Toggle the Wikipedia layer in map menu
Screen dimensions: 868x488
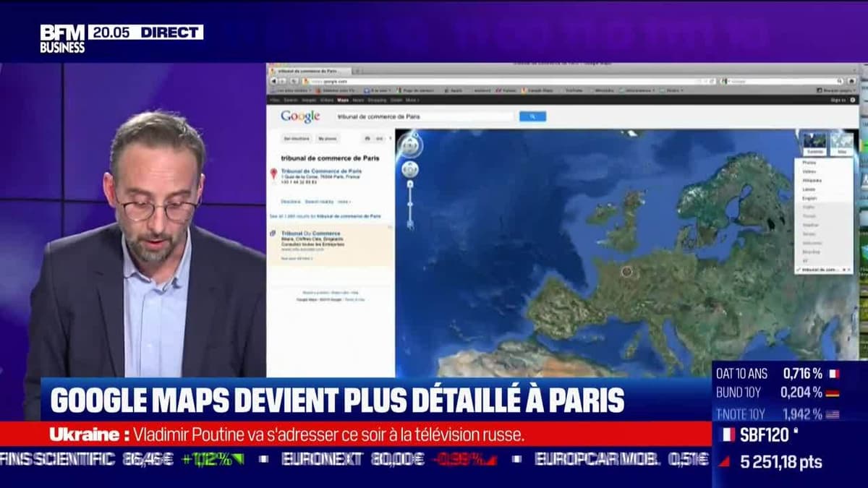tap(812, 180)
